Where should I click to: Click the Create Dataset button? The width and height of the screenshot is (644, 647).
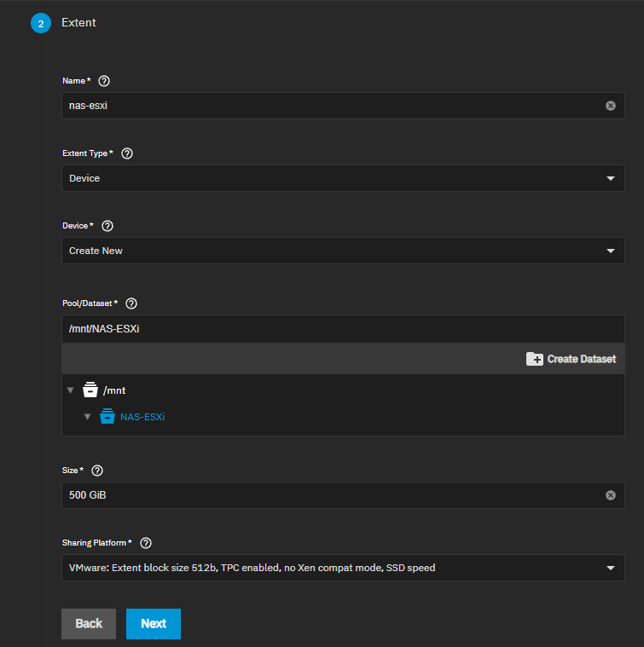[571, 359]
